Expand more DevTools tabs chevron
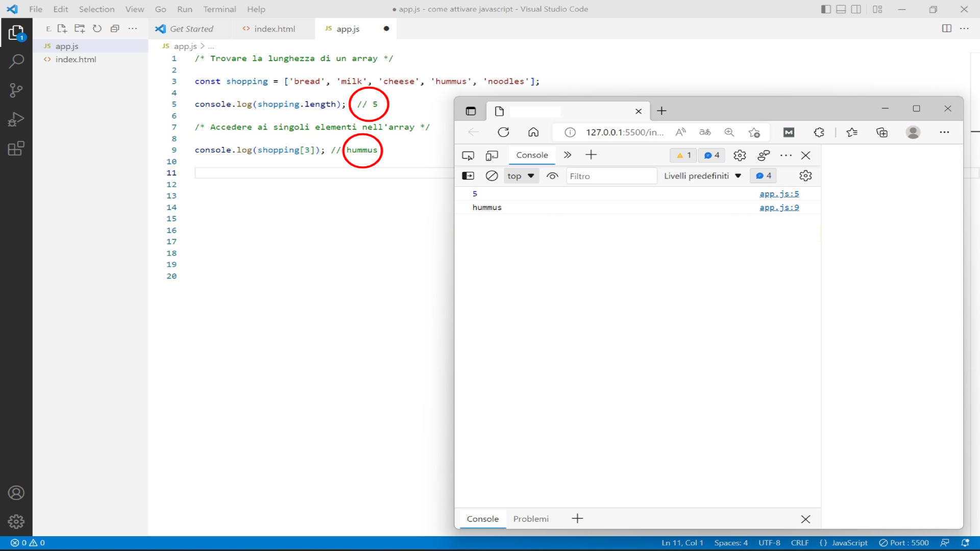 [x=567, y=155]
